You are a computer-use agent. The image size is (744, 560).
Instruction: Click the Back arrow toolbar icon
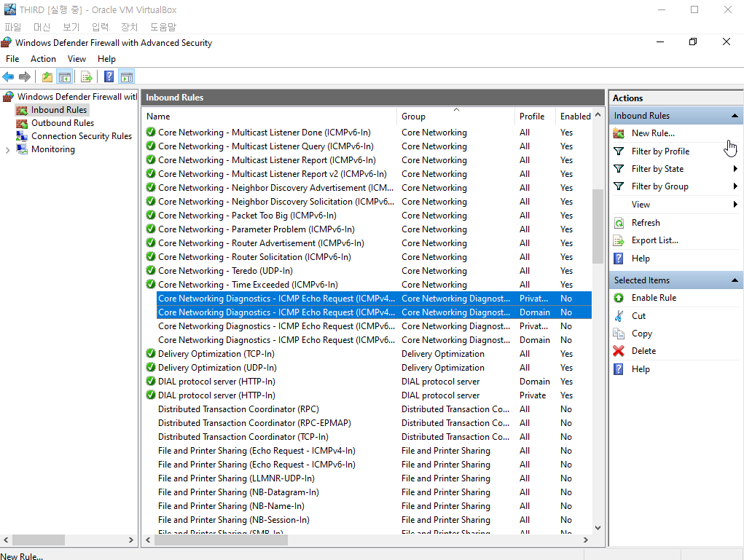8,76
